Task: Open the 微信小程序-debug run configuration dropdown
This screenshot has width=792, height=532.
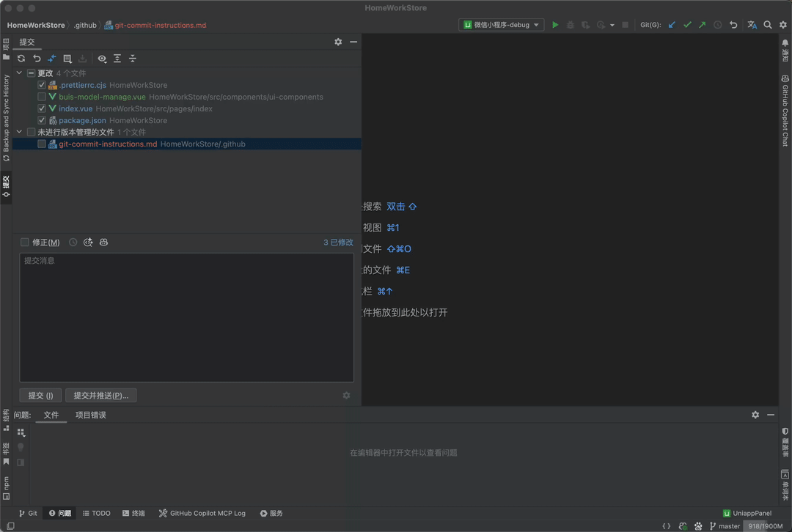Action: [501, 25]
